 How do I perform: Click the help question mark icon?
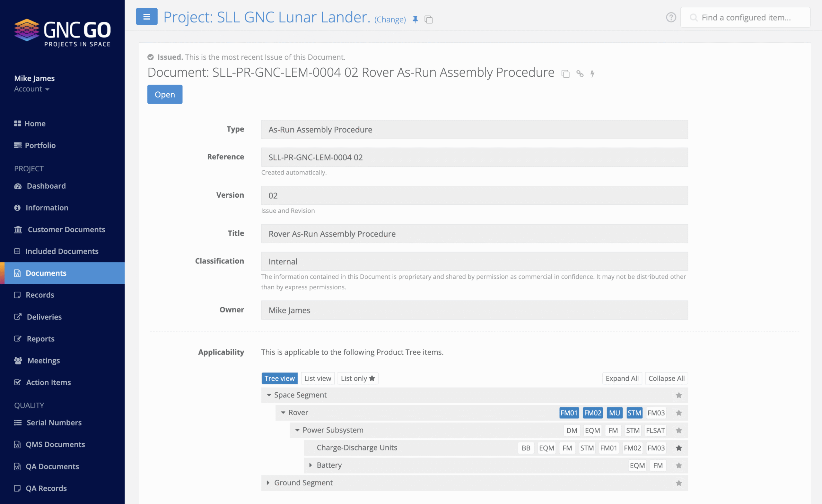pos(671,17)
